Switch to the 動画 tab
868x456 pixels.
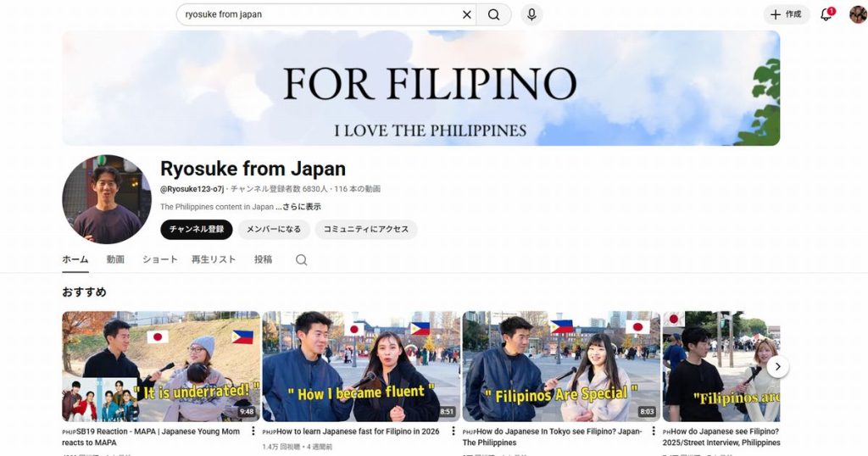coord(115,259)
